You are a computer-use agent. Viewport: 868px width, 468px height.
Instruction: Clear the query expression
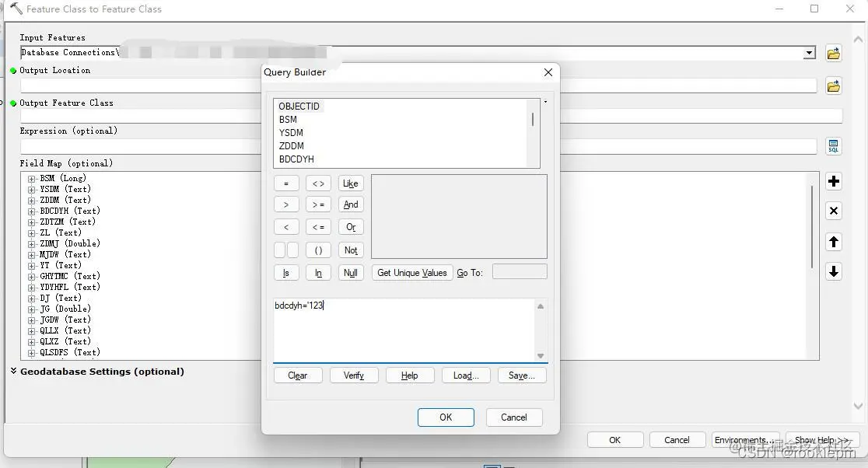coord(298,375)
